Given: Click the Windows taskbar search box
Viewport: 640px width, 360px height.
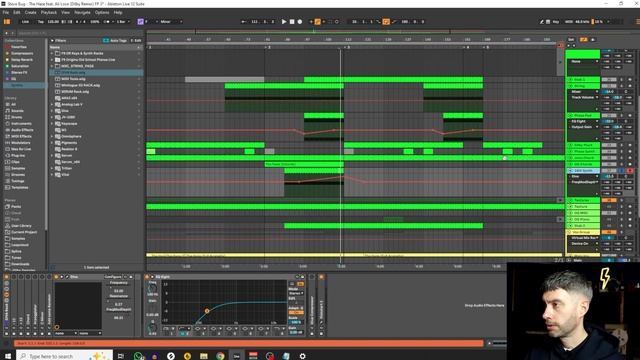Looking at the screenshot, I should (x=64, y=356).
